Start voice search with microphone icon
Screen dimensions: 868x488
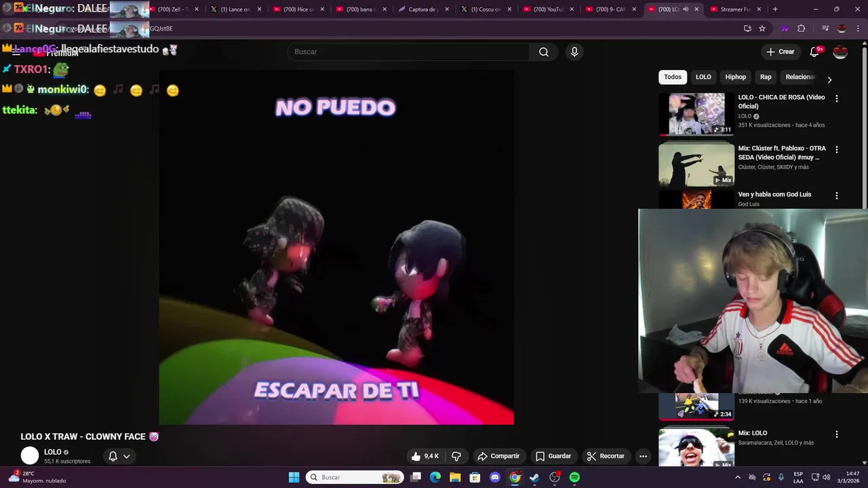tap(574, 52)
